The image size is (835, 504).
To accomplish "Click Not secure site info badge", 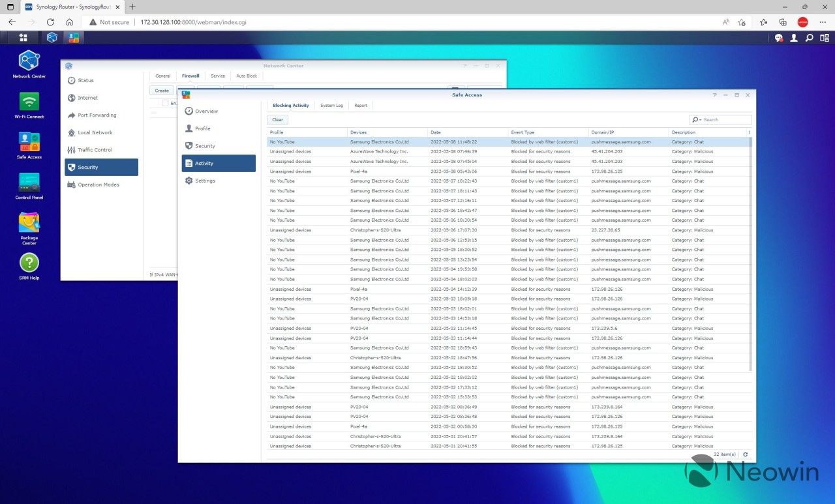I will coord(110,22).
